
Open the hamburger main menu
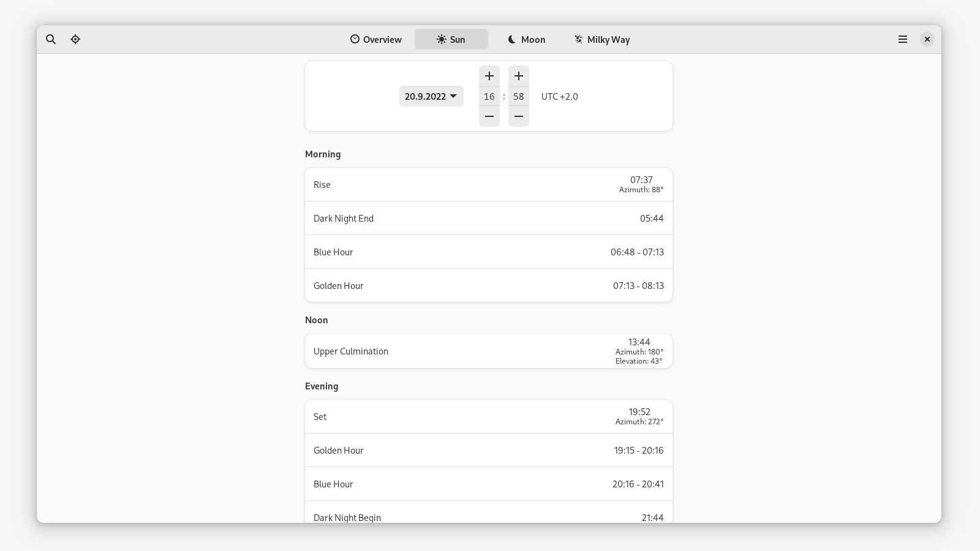902,39
